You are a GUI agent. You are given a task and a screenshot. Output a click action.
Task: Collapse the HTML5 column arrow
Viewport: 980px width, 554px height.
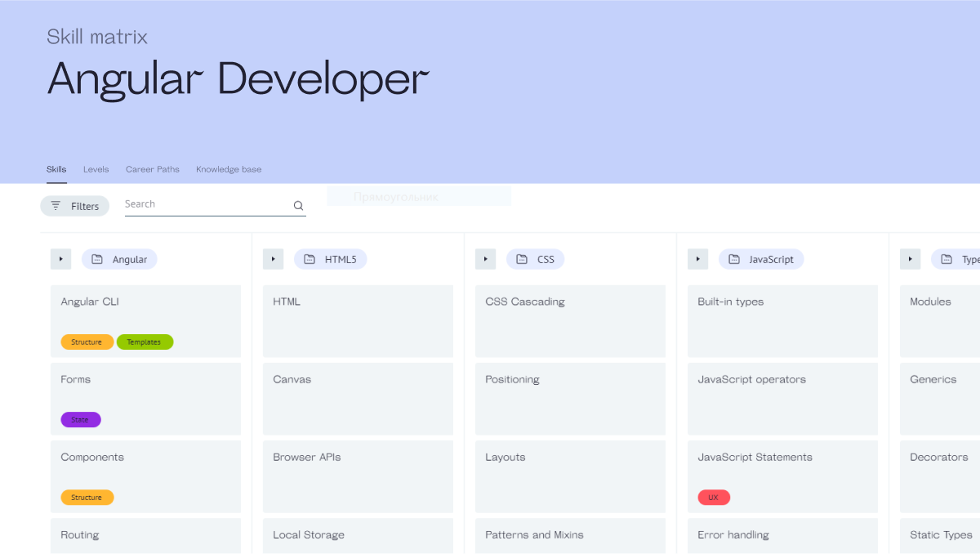(x=273, y=259)
